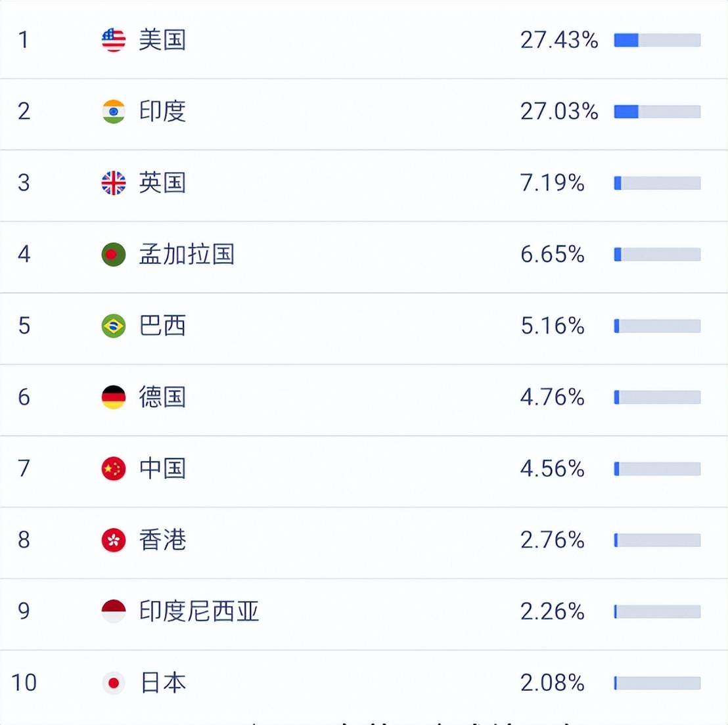The width and height of the screenshot is (728, 725).
Task: Open the 孟加拉国 country name
Action: 187,254
